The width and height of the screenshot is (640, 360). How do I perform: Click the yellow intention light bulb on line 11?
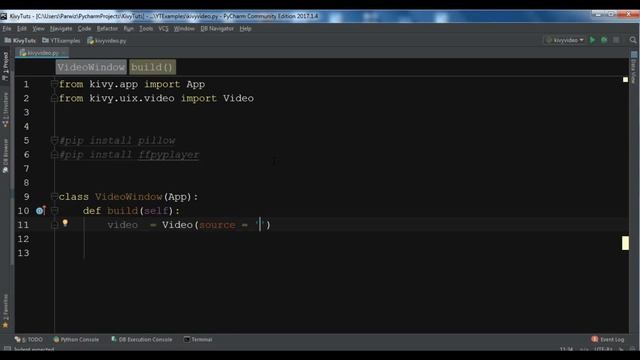tap(65, 223)
